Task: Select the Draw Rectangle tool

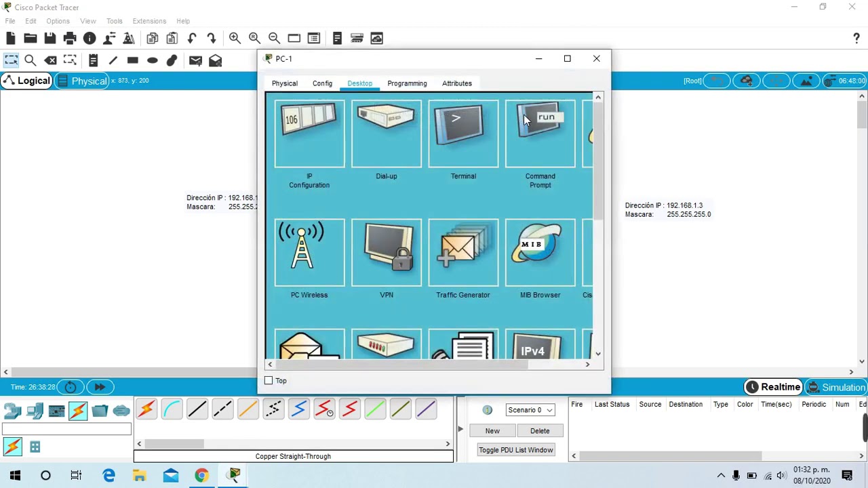Action: (x=132, y=60)
